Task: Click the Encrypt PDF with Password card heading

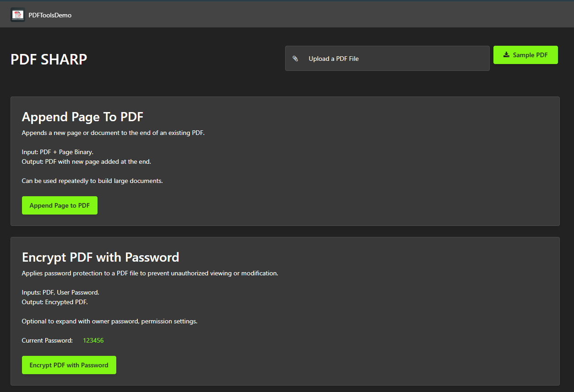Action: tap(100, 257)
